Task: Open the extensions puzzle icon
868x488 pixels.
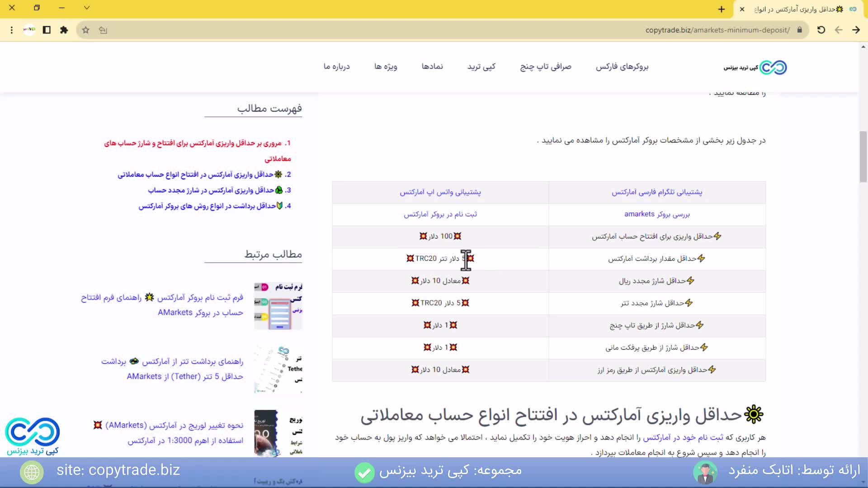Action: (x=64, y=30)
